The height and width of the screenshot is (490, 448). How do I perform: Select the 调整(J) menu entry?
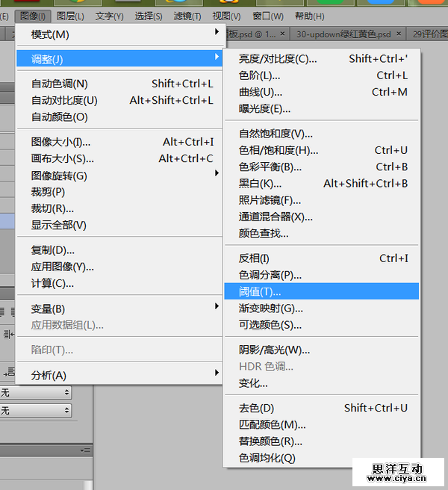point(119,58)
